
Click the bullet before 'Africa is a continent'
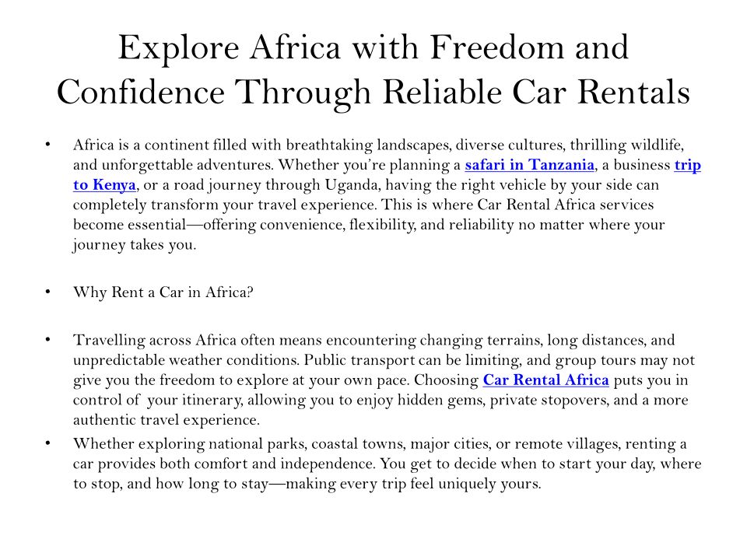(x=47, y=145)
